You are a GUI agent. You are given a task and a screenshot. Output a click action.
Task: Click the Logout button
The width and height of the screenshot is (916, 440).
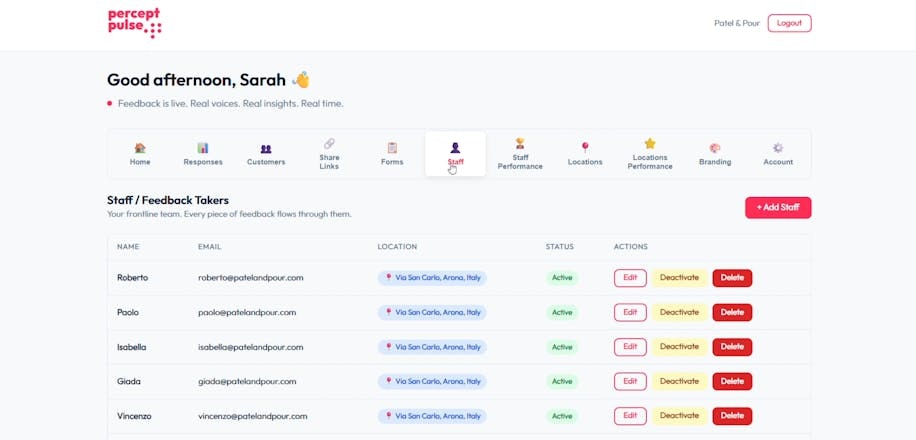point(789,23)
